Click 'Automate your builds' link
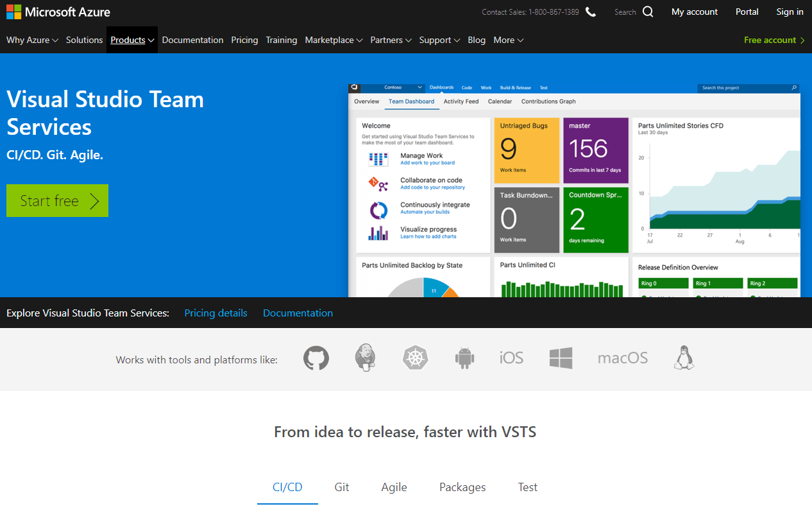 pyautogui.click(x=425, y=212)
